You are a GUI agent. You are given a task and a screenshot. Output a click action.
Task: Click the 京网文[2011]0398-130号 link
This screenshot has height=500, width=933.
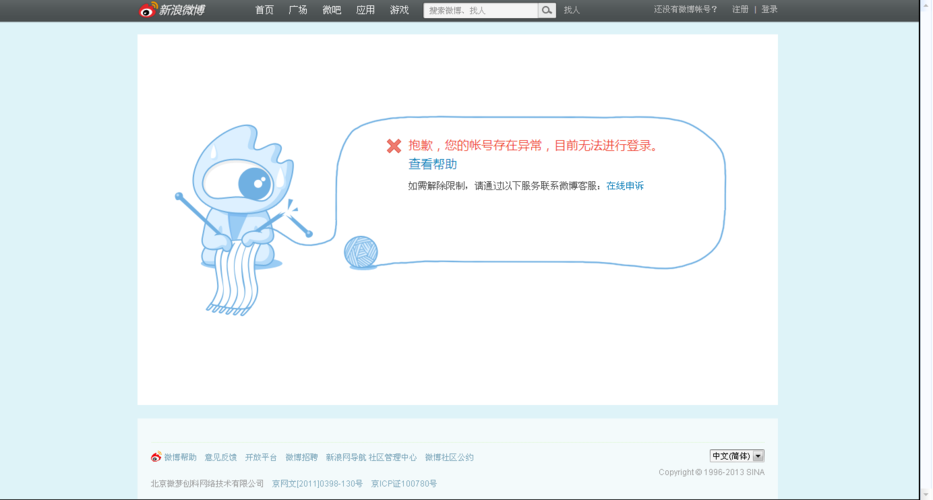(x=317, y=483)
